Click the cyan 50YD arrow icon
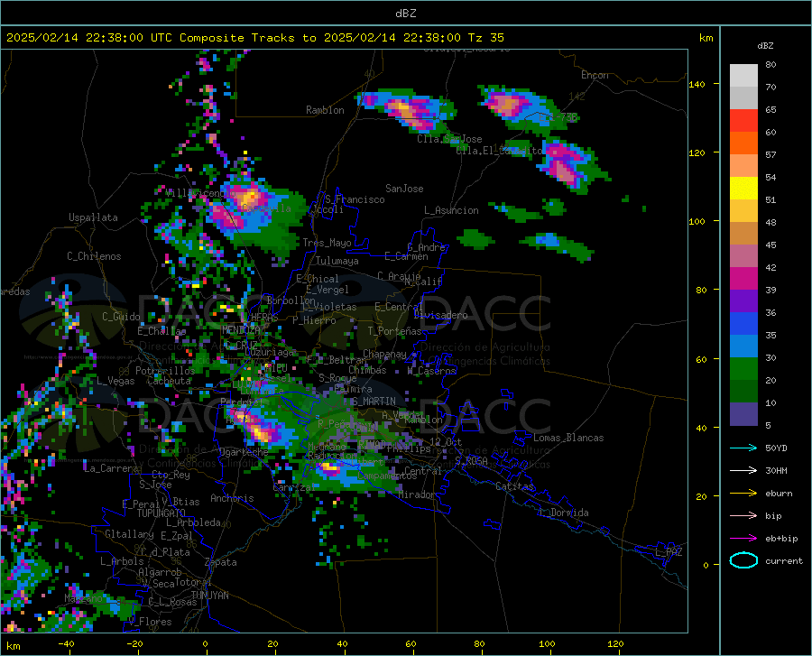This screenshot has height=656, width=812. (x=743, y=448)
